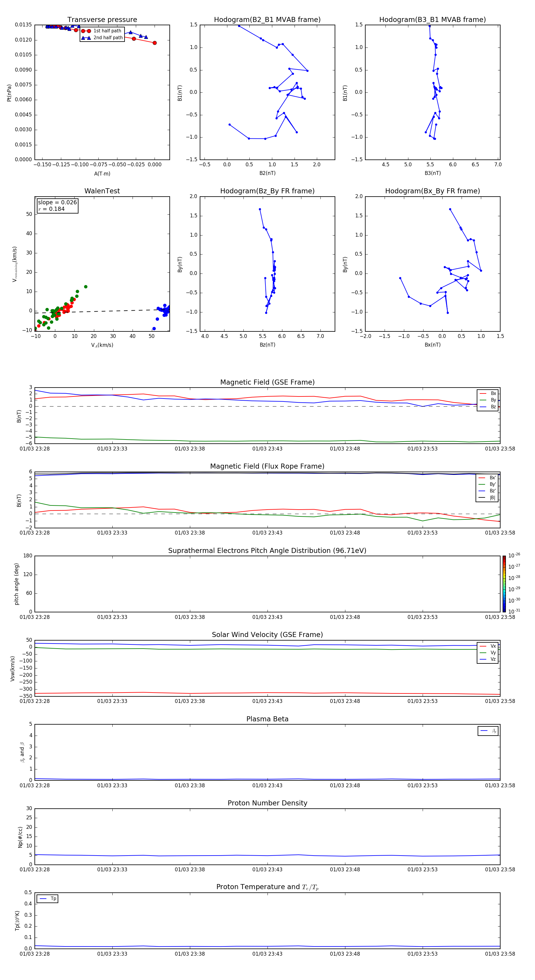Viewport: 535px width, 980px height.
Task: Click the red data point at A = 0.000
Action: (x=155, y=43)
